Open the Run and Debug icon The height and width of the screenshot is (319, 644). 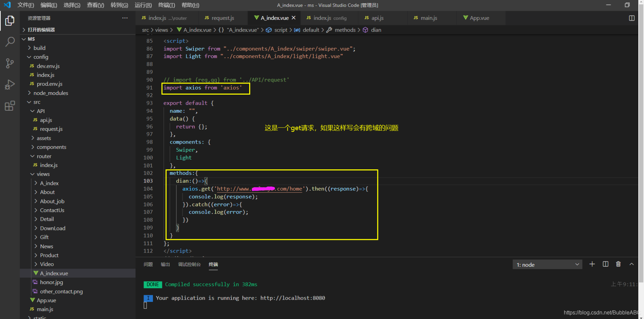point(10,84)
